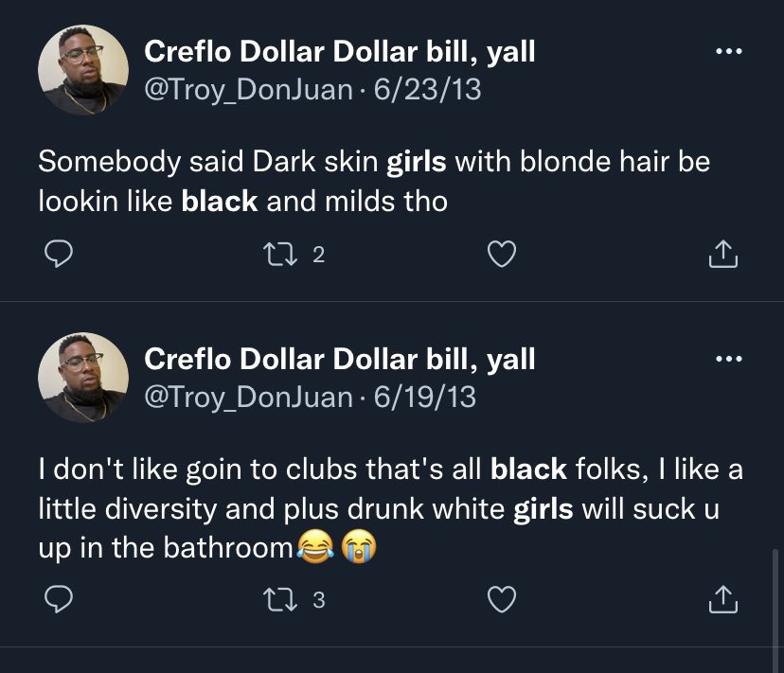Image resolution: width=784 pixels, height=673 pixels.
Task: Click the vertical scrollbar at right edge
Action: (x=775, y=610)
